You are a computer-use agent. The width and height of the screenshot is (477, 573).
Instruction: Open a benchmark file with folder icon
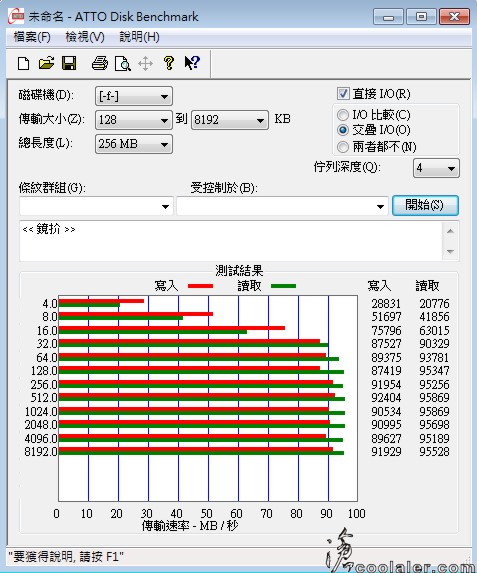[46, 63]
